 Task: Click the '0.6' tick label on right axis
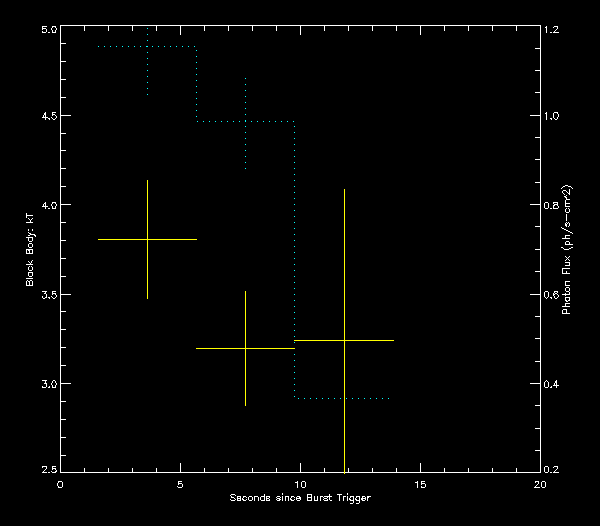tap(552, 296)
